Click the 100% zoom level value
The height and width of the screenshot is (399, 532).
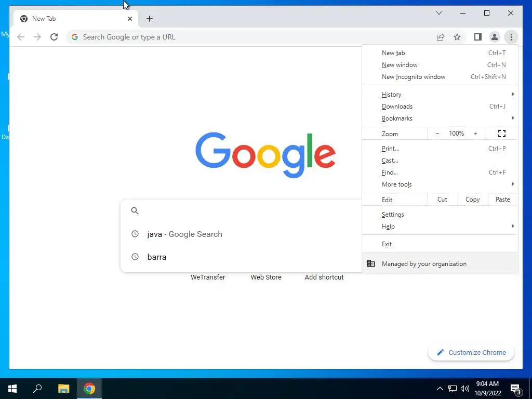coord(456,134)
